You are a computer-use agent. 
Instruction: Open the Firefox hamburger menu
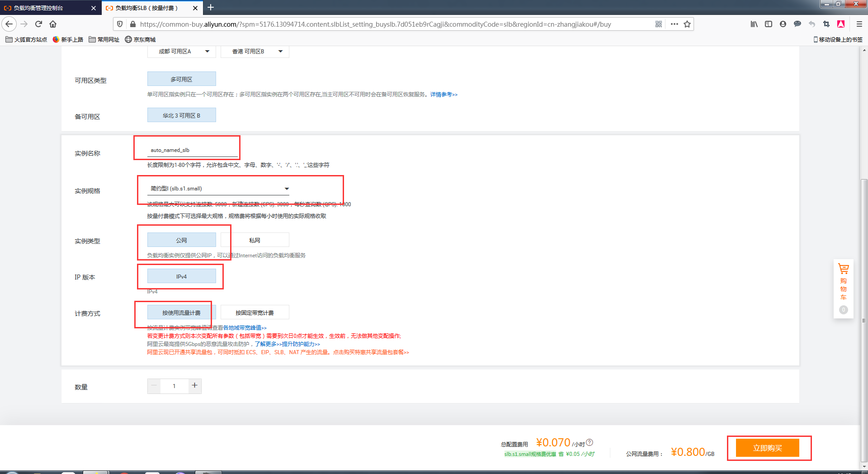859,24
